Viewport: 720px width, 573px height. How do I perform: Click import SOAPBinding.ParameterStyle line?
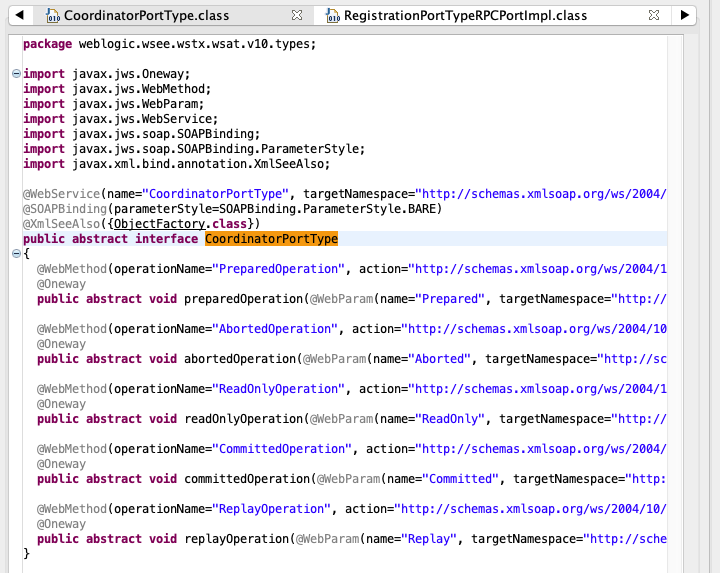194,149
